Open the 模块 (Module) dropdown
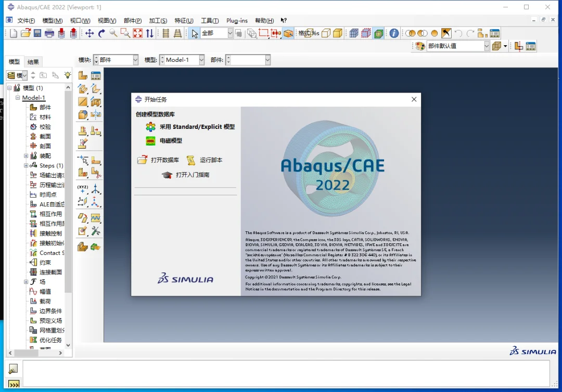Image resolution: width=562 pixels, height=392 pixels. (x=116, y=60)
